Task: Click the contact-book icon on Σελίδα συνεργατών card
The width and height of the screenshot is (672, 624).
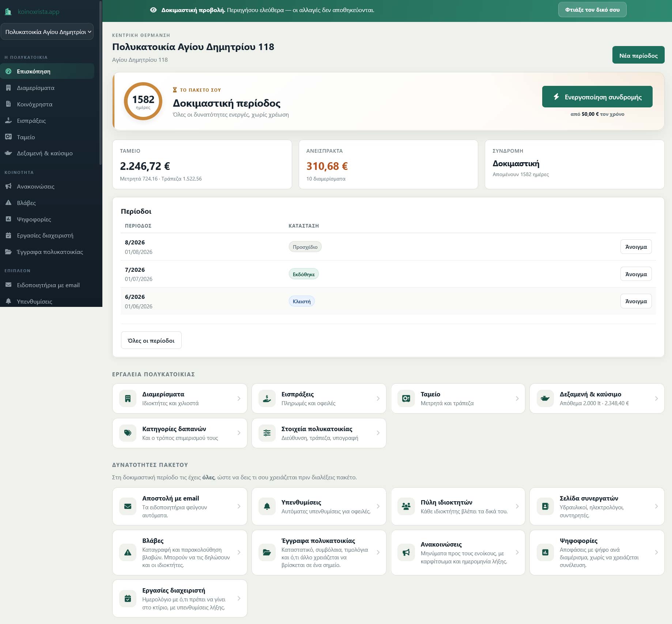Action: [x=545, y=506]
